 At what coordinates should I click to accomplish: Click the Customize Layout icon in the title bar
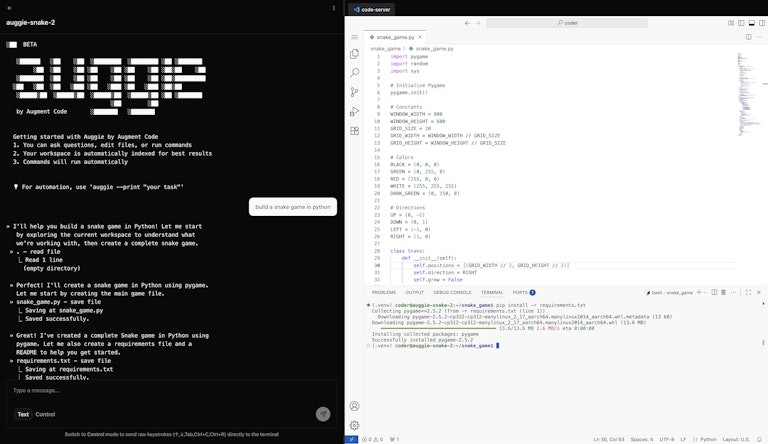coord(731,23)
